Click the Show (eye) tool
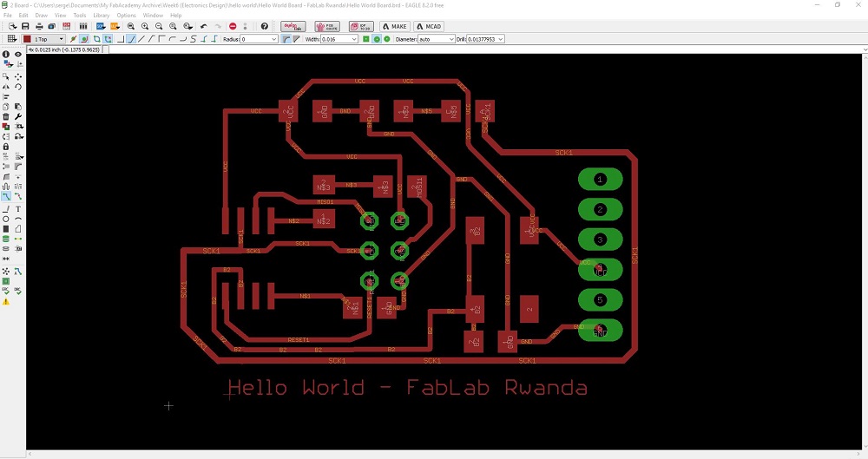The image size is (868, 459). click(18, 55)
